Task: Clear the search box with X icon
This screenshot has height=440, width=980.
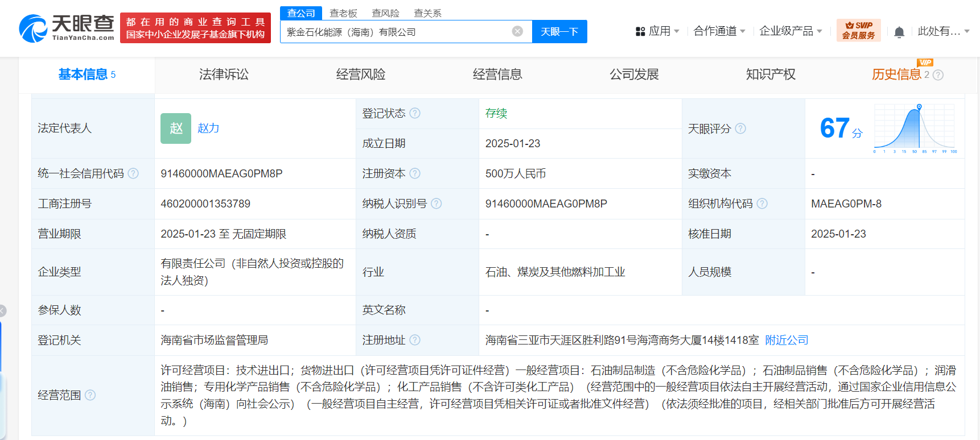Action: (x=517, y=31)
